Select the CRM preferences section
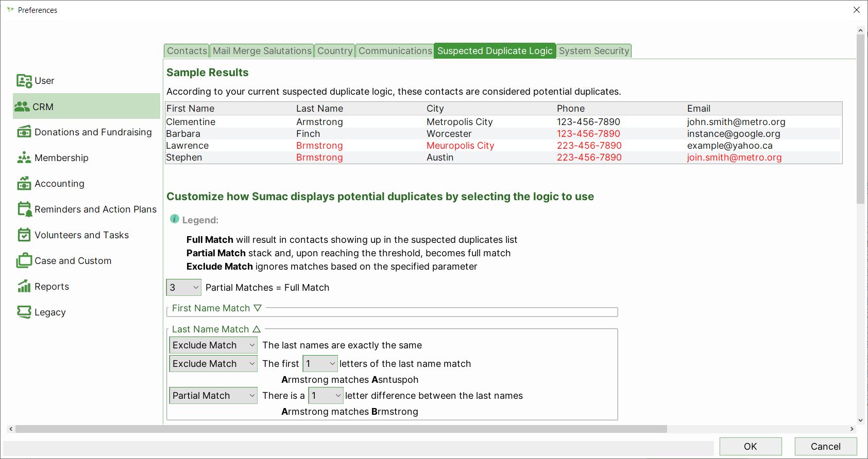Screen dimensions: 868x459 [x=87, y=107]
